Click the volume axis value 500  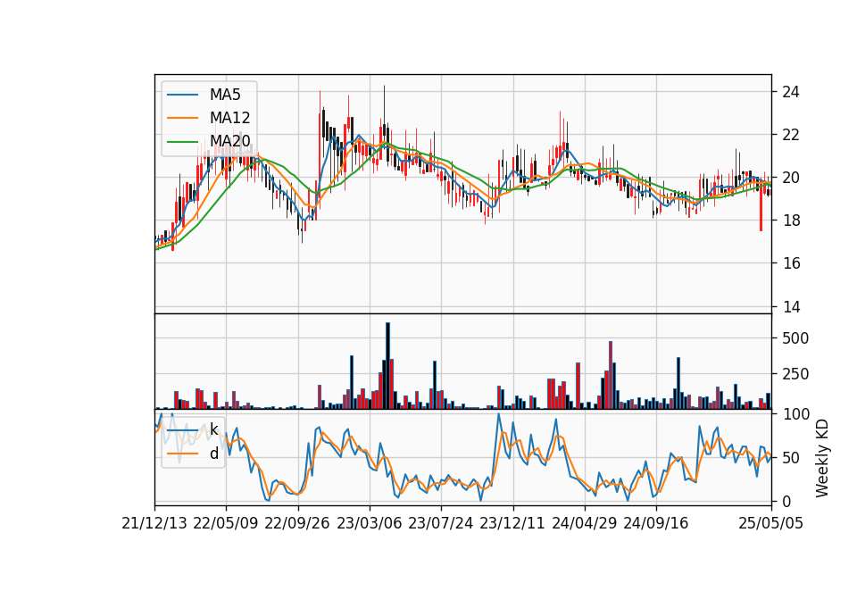pyautogui.click(x=795, y=338)
